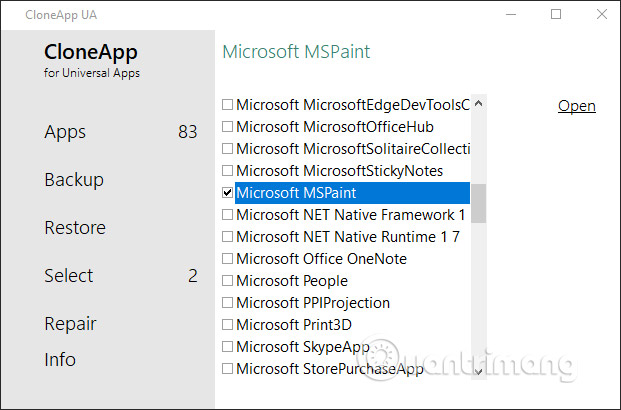The height and width of the screenshot is (410, 621).
Task: Click the app list scroll down arrow
Action: (478, 371)
